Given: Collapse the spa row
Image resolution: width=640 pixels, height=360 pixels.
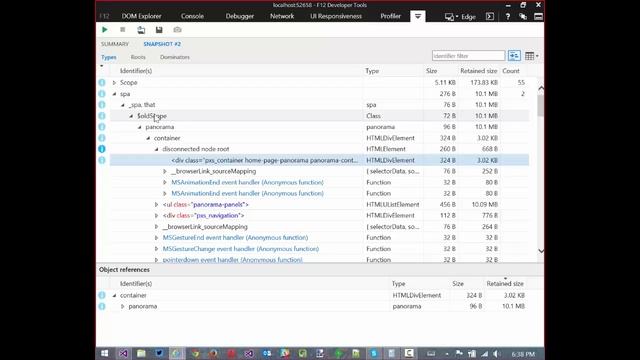Looking at the screenshot, I should [x=114, y=94].
